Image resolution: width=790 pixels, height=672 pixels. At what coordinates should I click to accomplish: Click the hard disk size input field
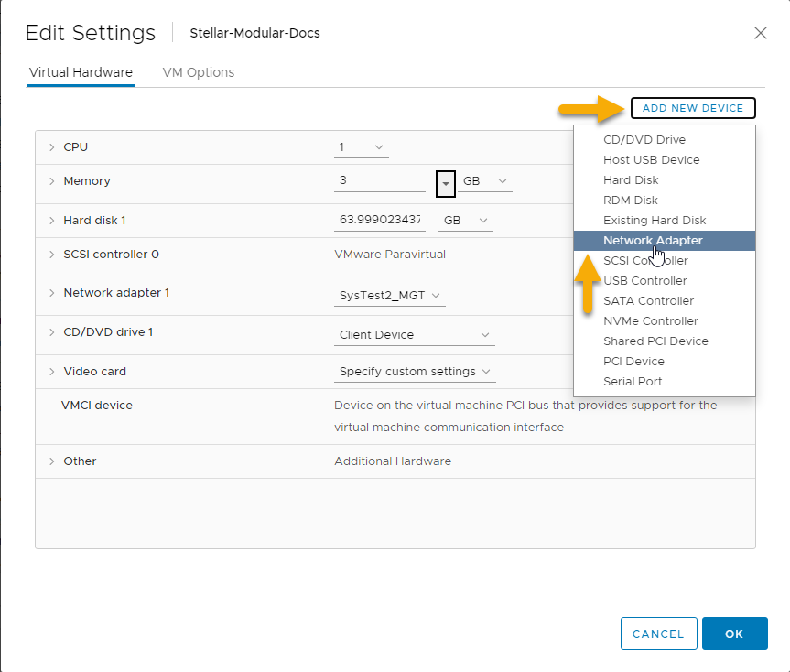click(380, 221)
